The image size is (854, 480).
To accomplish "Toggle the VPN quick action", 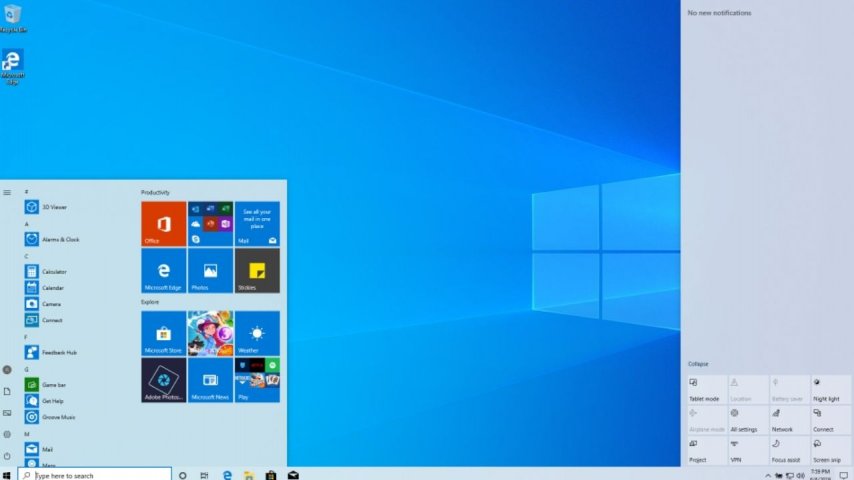I will 748,451.
